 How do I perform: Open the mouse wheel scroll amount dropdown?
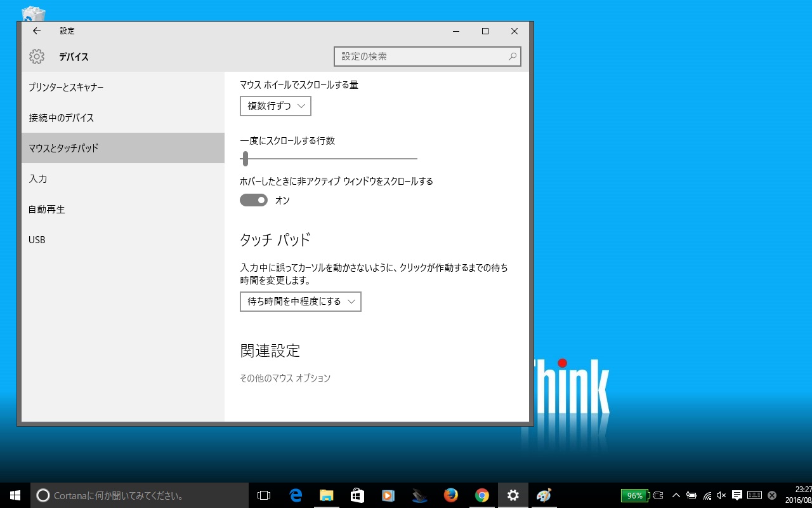(x=275, y=106)
